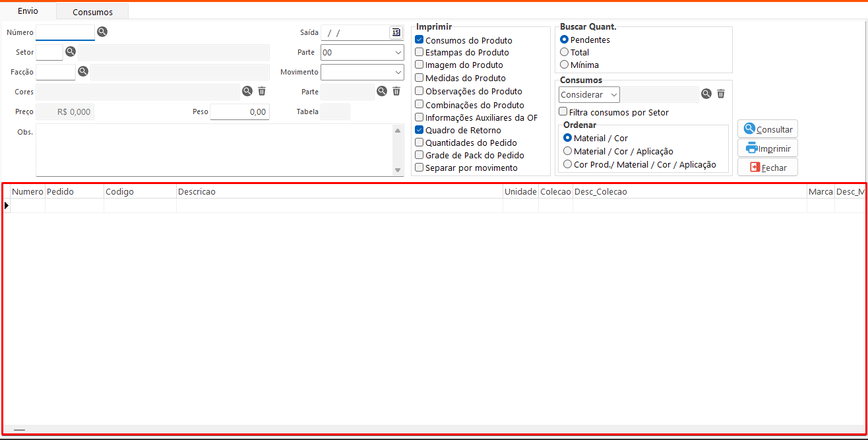Switch to the Consumos tab
This screenshot has height=440, width=868.
92,12
